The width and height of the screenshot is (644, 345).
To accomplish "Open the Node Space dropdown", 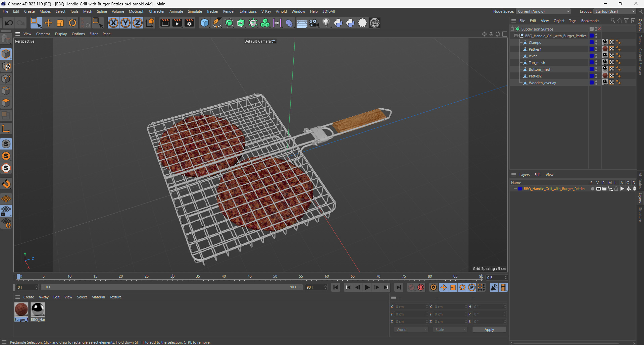I will coord(543,11).
